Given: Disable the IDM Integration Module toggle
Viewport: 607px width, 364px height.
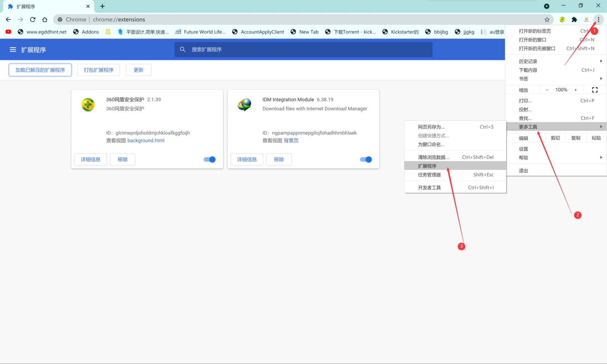Looking at the screenshot, I should [x=366, y=159].
